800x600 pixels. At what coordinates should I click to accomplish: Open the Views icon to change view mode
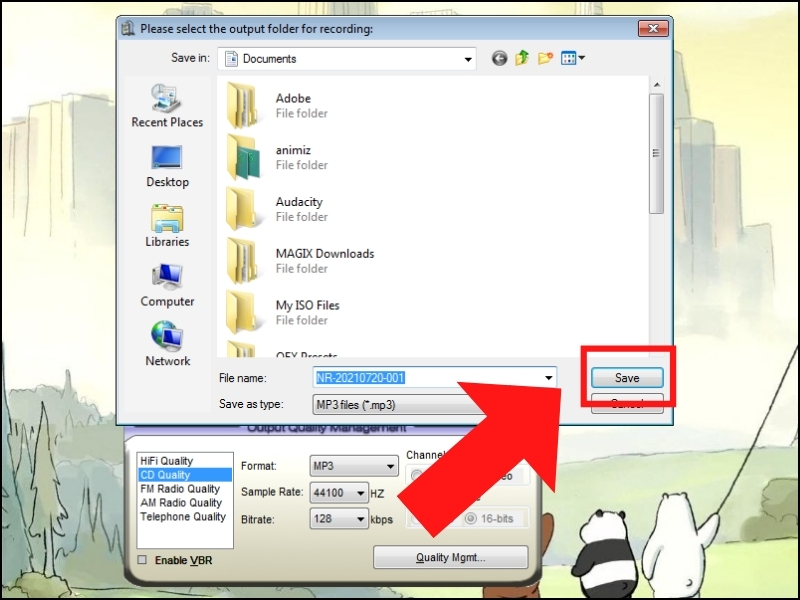point(570,58)
